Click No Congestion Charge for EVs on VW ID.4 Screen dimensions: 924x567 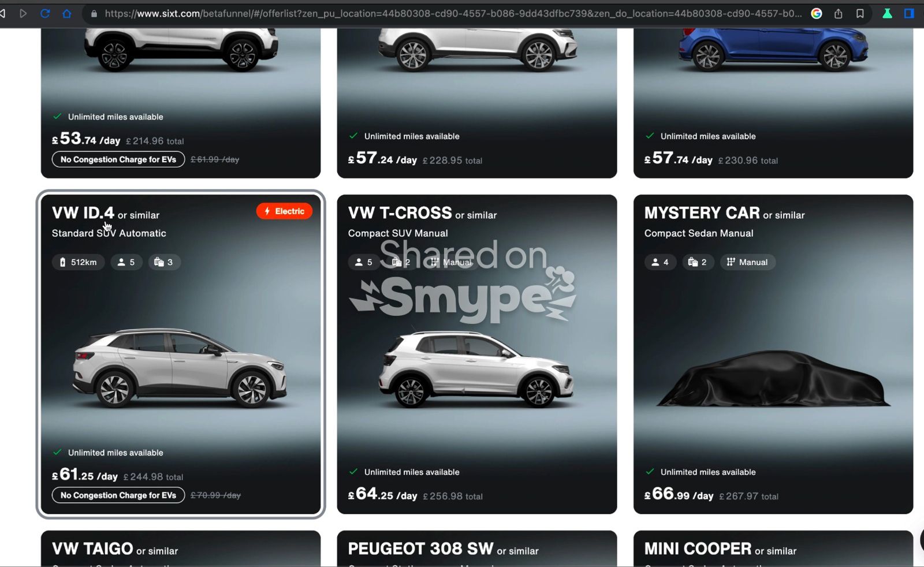[x=118, y=495]
